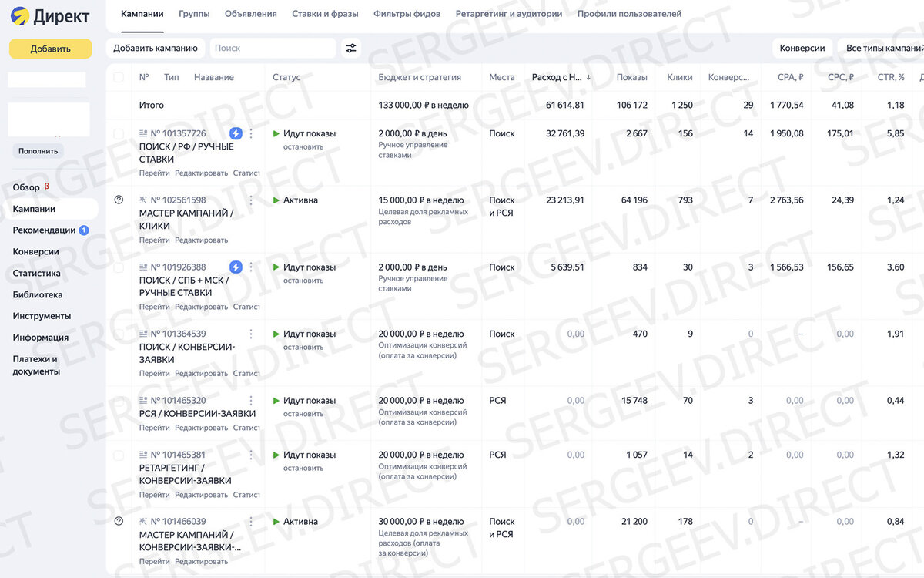Open the Ставки и фразы tab
Image resolution: width=924 pixels, height=578 pixels.
click(325, 14)
